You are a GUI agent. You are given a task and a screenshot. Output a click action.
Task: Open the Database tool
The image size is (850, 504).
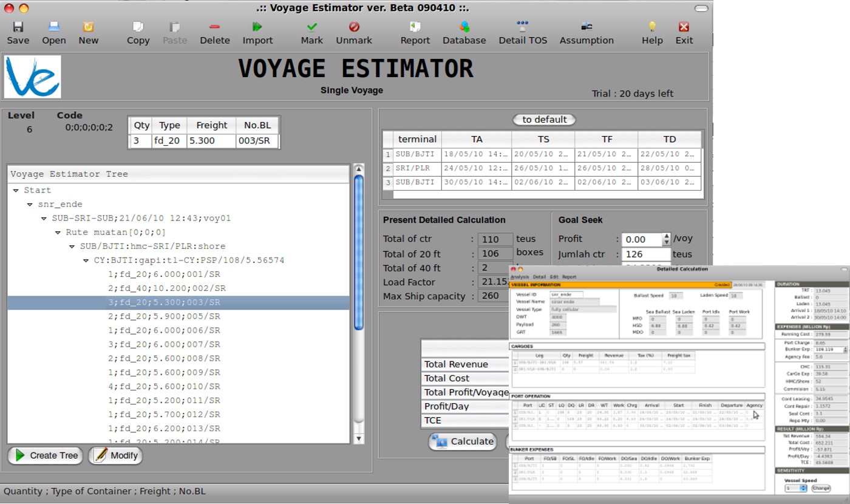464,27
